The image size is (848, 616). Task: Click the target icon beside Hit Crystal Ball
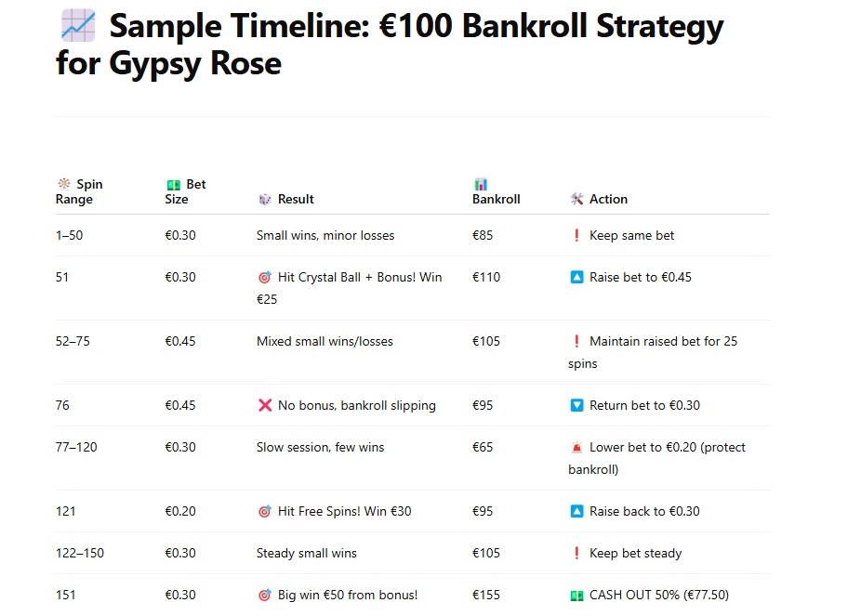[265, 278]
